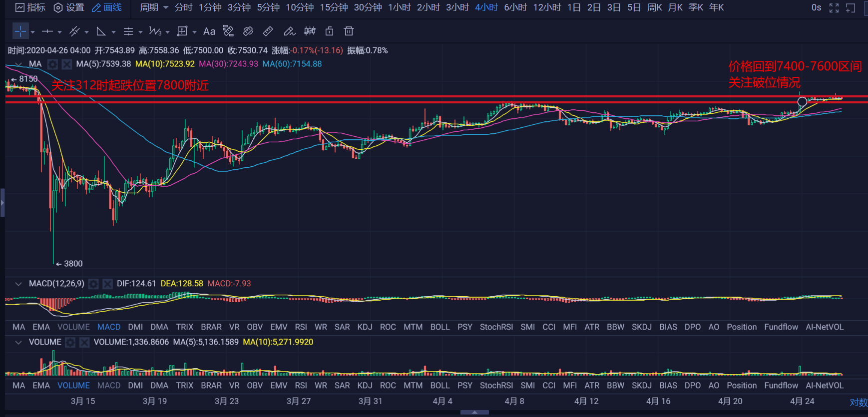Select StochRSI tab in VOLUME panel's indicator row

[496, 386]
